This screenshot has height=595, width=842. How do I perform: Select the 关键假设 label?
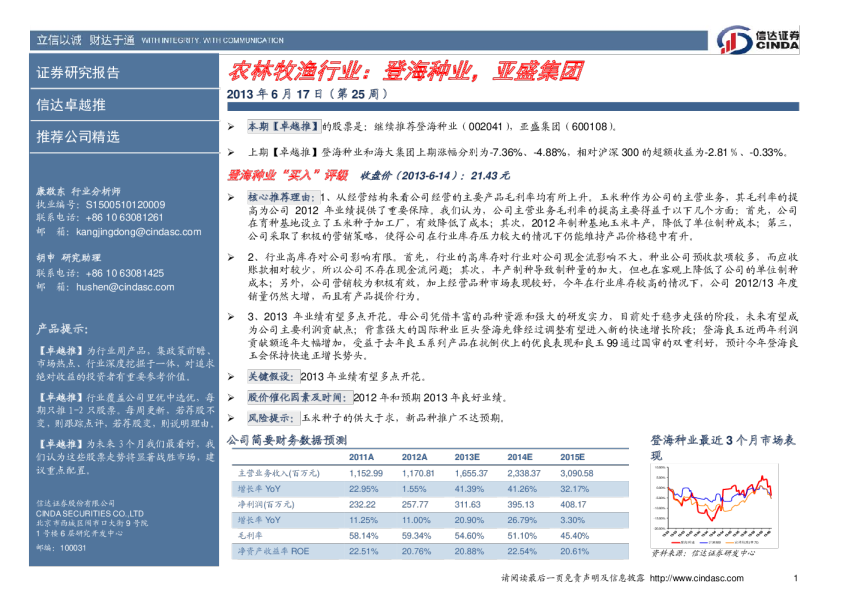273,376
